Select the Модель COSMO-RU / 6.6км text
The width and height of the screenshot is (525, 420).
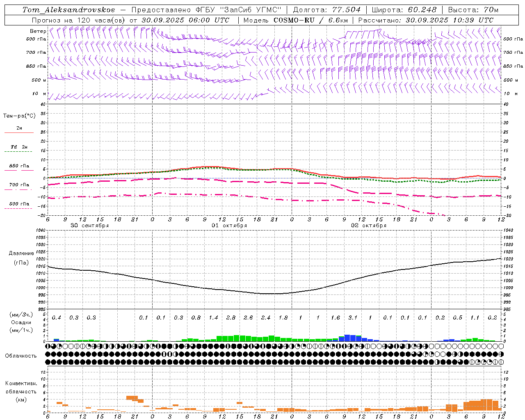pos(296,20)
